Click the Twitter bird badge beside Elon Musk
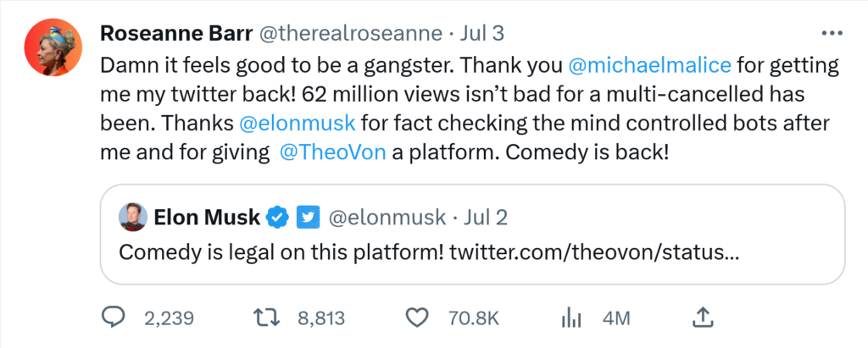 click(x=307, y=218)
